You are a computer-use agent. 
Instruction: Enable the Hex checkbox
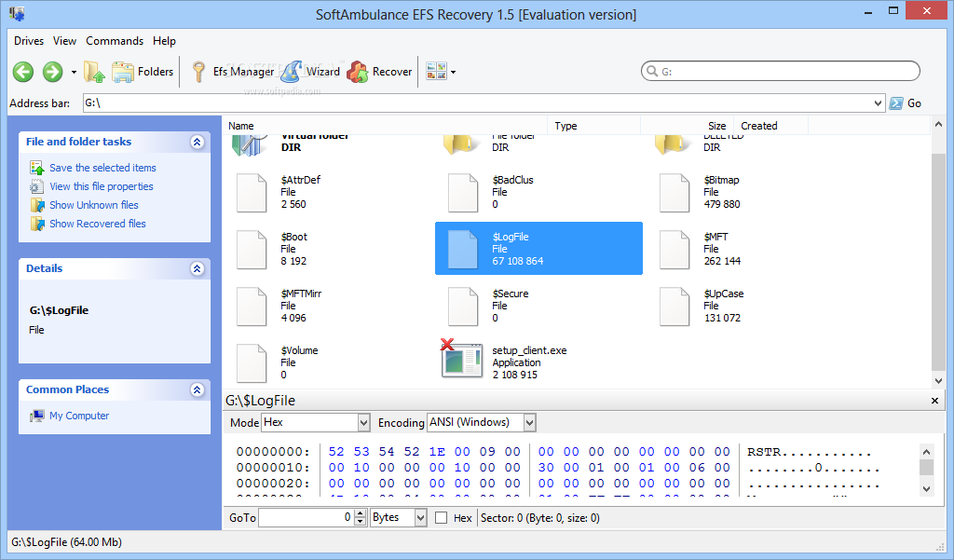442,518
